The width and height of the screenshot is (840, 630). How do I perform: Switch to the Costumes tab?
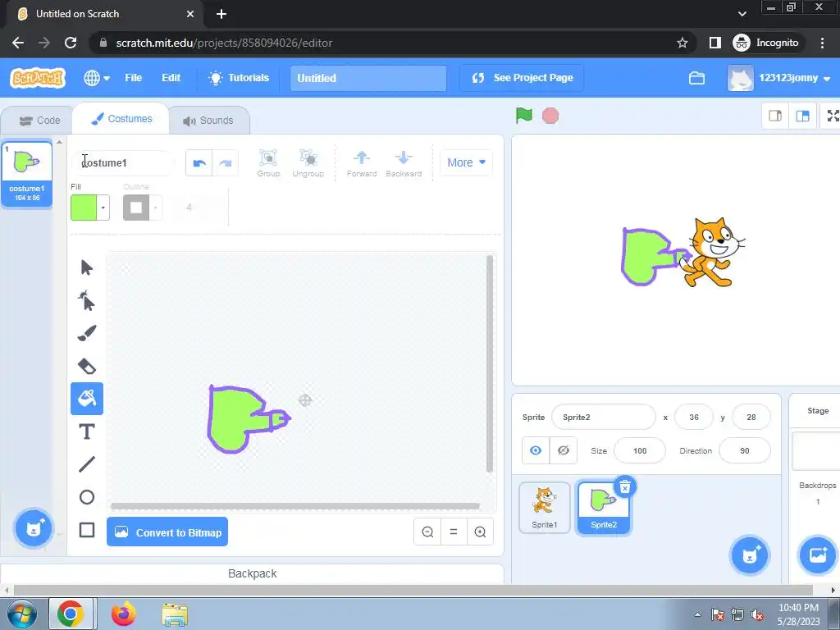(121, 119)
